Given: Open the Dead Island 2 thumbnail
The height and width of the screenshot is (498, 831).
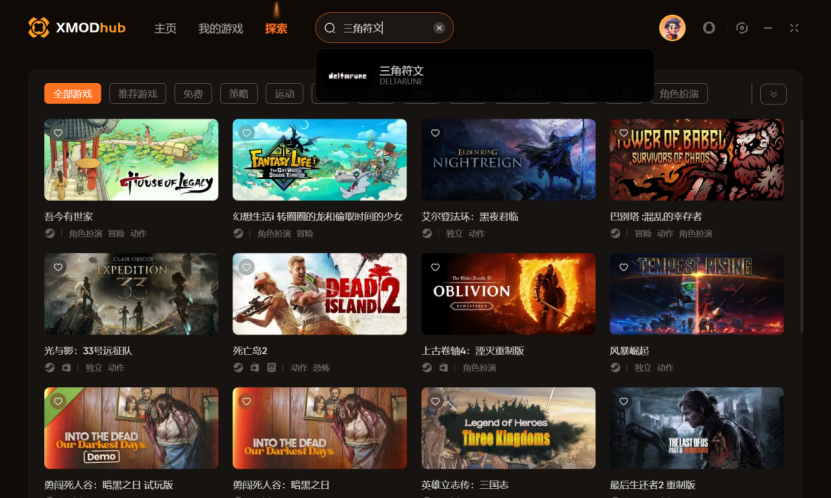Looking at the screenshot, I should [320, 294].
